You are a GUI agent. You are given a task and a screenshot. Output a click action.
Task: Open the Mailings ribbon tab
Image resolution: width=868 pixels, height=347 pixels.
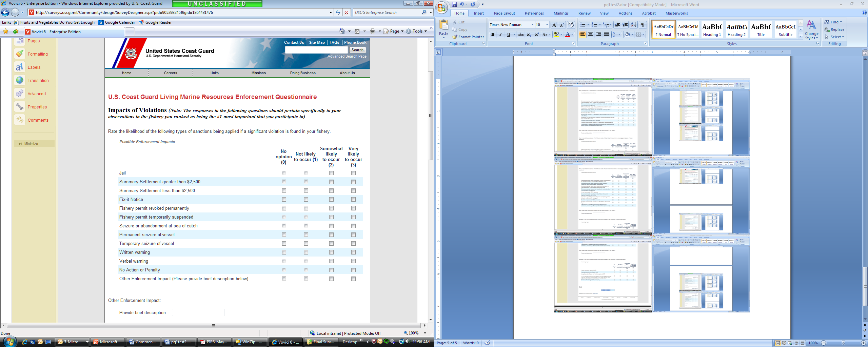click(561, 13)
